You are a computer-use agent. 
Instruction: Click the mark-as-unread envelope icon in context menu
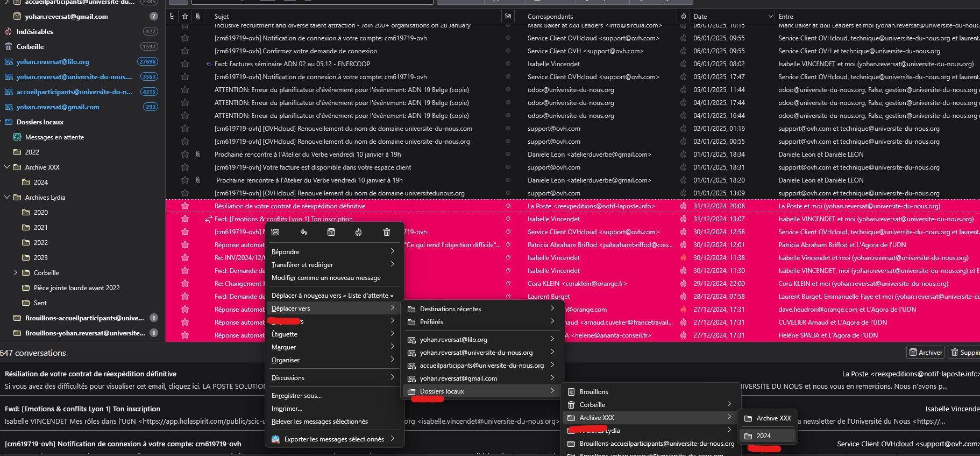(x=275, y=232)
